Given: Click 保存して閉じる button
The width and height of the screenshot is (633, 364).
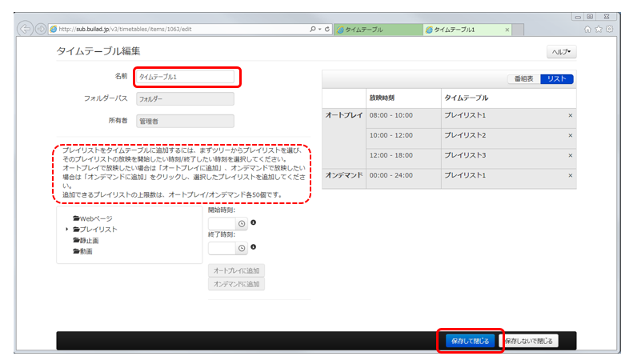Looking at the screenshot, I should [x=470, y=341].
